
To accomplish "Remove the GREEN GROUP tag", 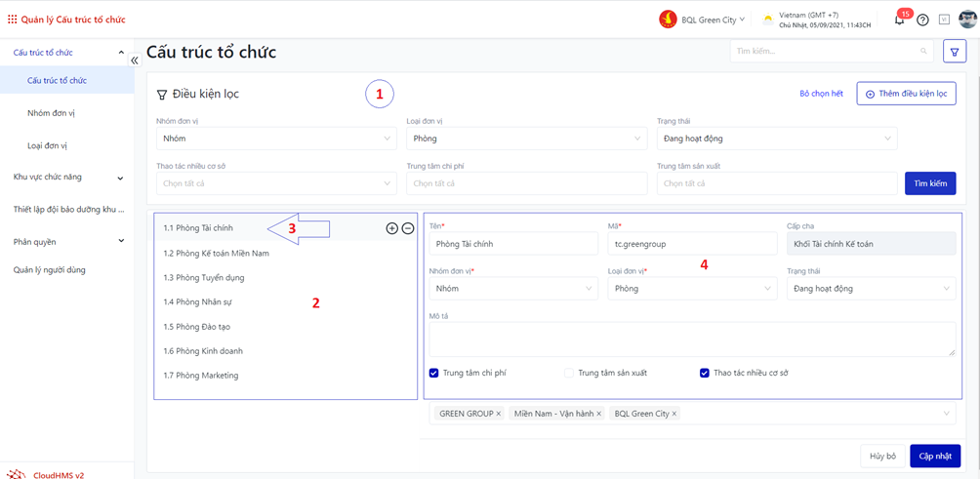I will pyautogui.click(x=499, y=414).
